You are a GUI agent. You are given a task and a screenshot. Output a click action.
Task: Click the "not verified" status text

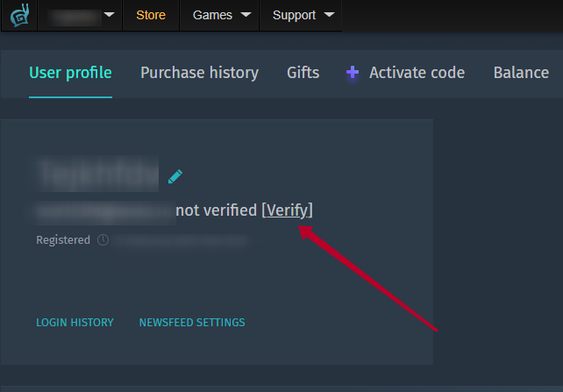[217, 210]
